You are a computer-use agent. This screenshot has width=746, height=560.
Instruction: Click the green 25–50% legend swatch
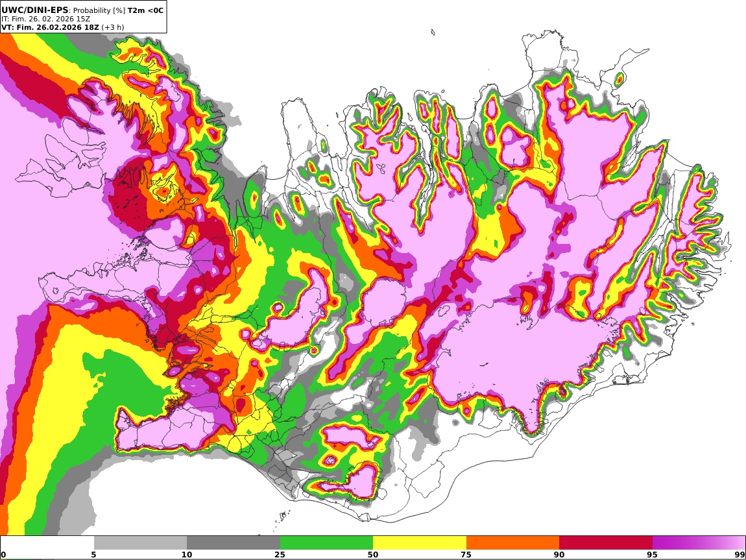point(326,543)
